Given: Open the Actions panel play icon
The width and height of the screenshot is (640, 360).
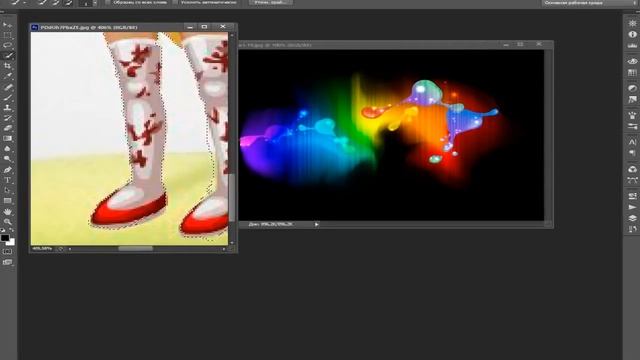Looking at the screenshot, I should (x=632, y=207).
